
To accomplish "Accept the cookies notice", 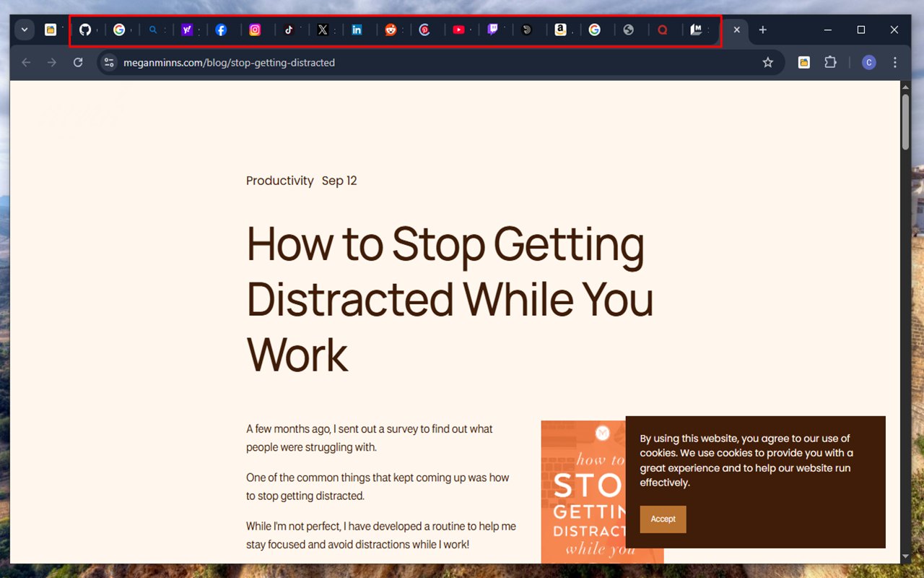I will [663, 519].
